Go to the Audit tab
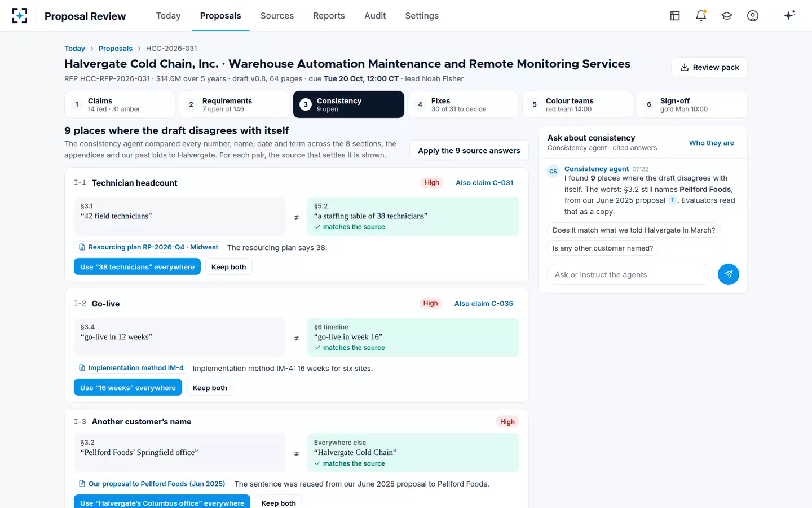 pyautogui.click(x=375, y=16)
